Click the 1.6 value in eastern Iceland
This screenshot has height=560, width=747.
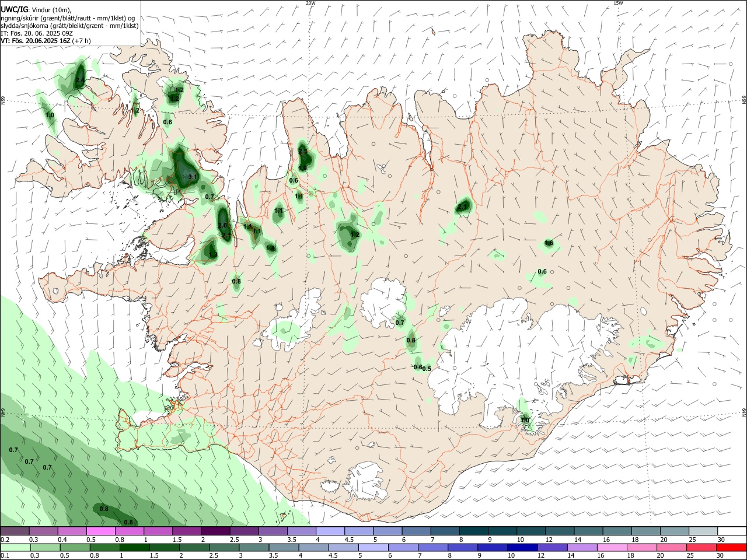pos(549,243)
